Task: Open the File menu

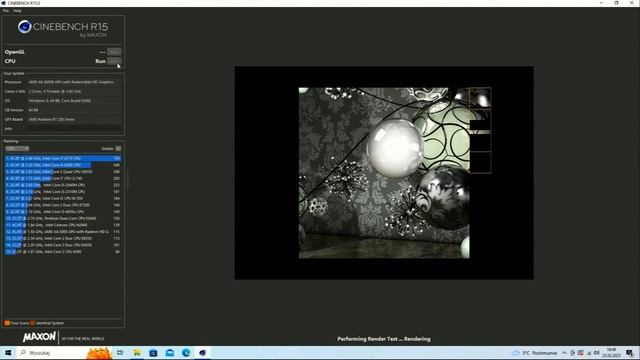Action: pos(6,11)
